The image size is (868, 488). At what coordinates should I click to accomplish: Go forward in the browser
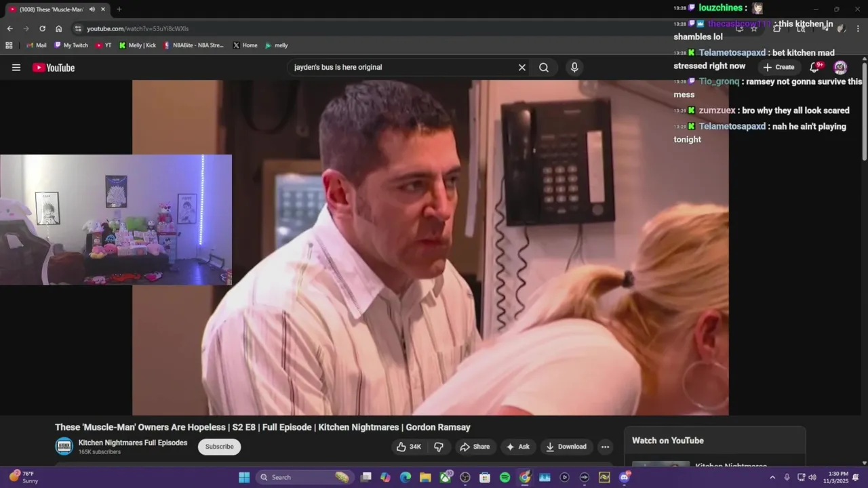(26, 28)
